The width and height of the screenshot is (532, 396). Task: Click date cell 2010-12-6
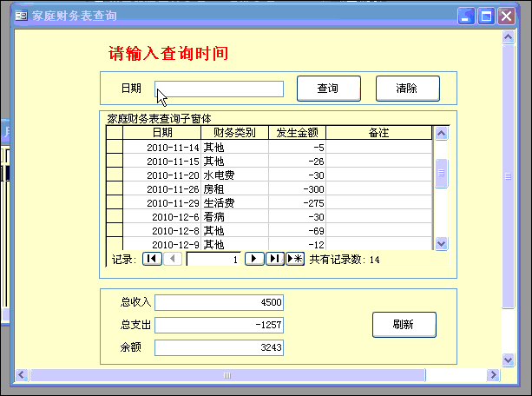[161, 217]
